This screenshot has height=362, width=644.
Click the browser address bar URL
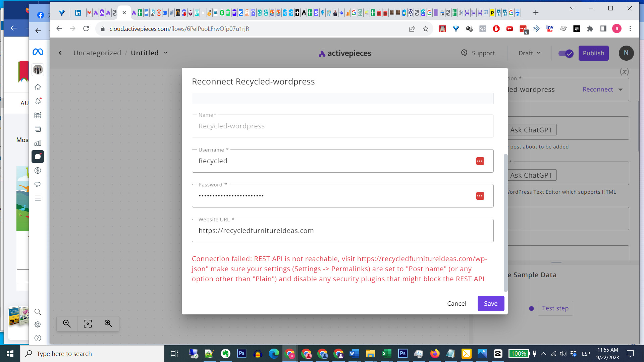pos(179,29)
